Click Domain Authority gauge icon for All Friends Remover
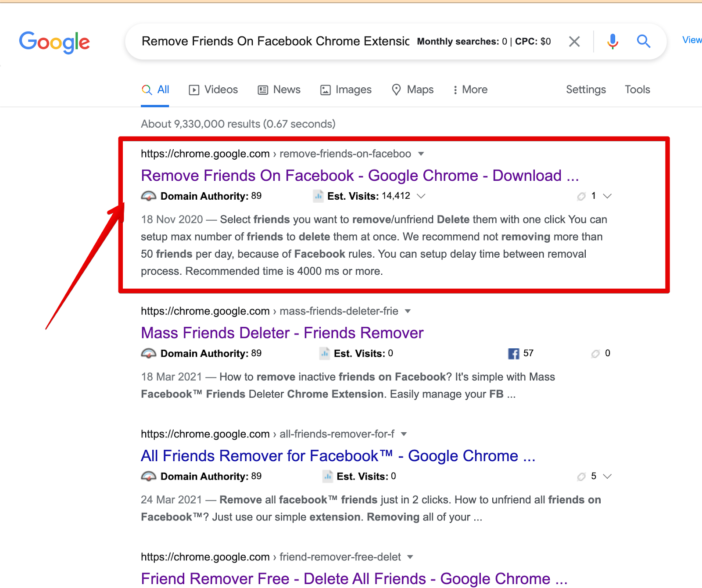Image resolution: width=702 pixels, height=588 pixels. 149,476
